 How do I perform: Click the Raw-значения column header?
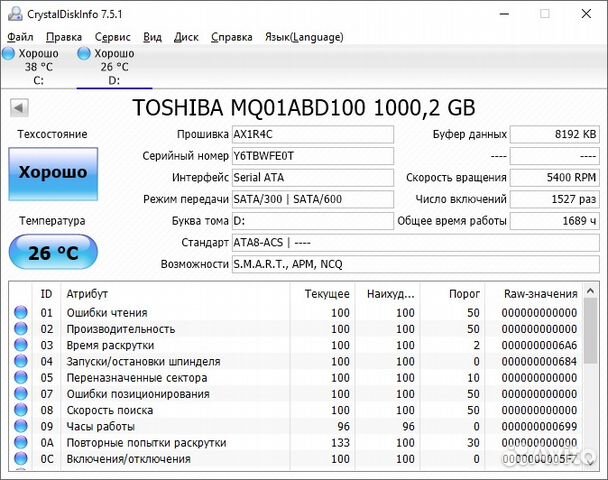point(534,294)
